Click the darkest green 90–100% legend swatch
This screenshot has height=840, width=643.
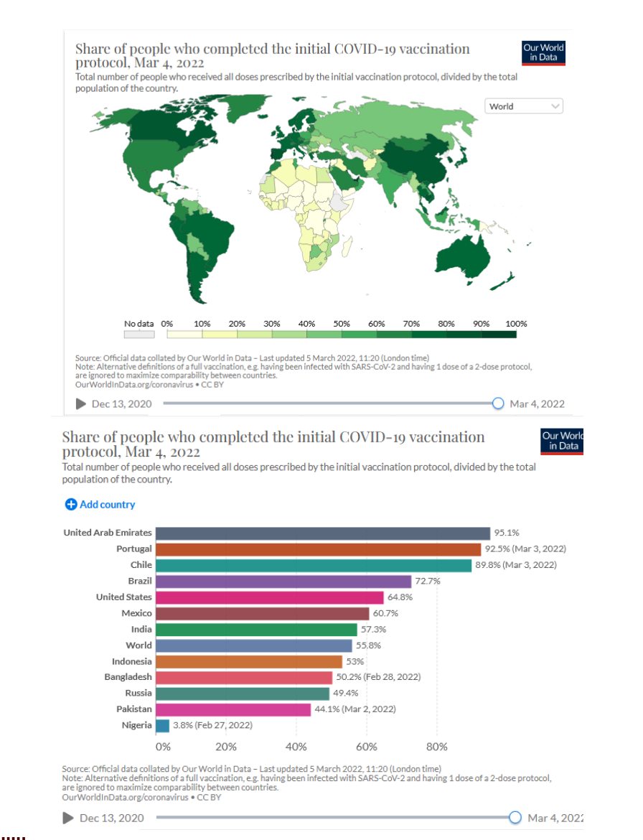(499, 334)
